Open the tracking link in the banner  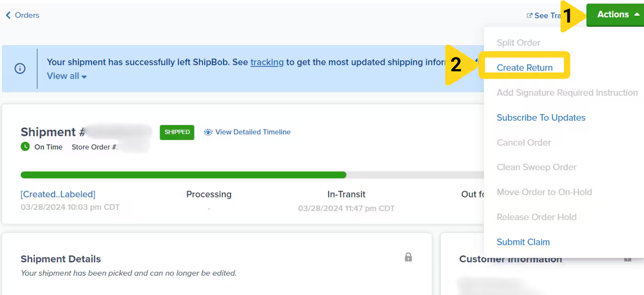coord(267,62)
